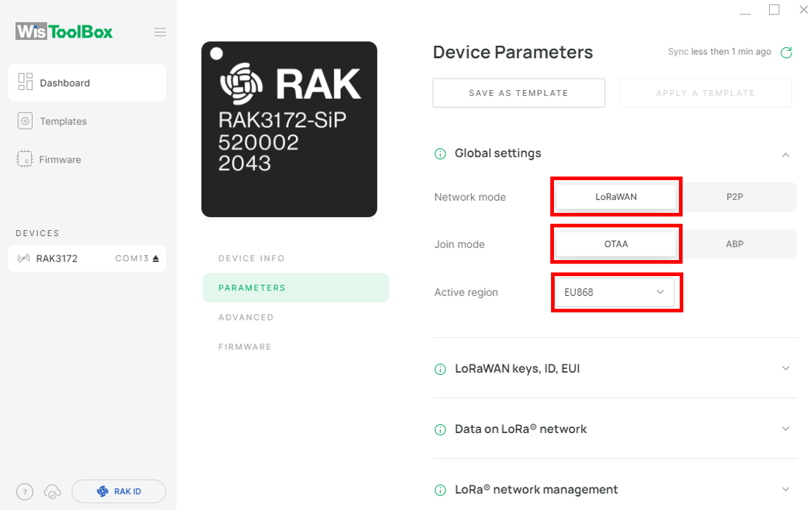Show info for LoRa network management
The image size is (812, 510).
coord(441,490)
